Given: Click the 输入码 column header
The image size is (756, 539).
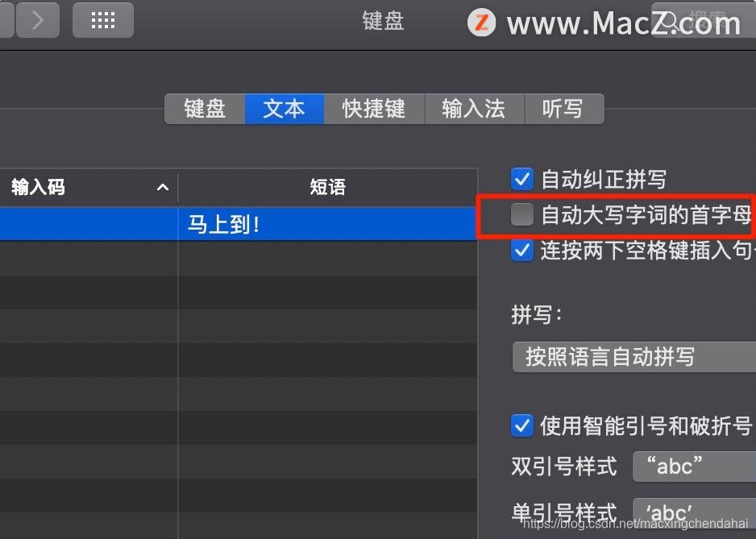Looking at the screenshot, I should (x=89, y=187).
